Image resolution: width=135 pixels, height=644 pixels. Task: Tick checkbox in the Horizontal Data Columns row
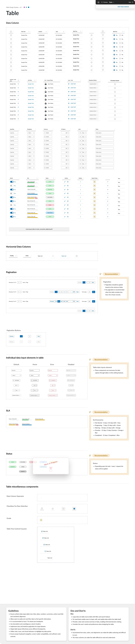[76, 256]
